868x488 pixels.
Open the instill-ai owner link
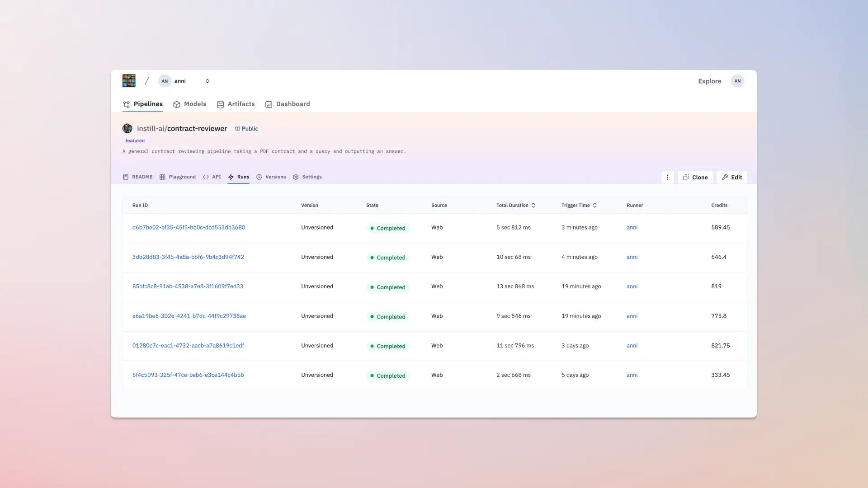point(151,129)
